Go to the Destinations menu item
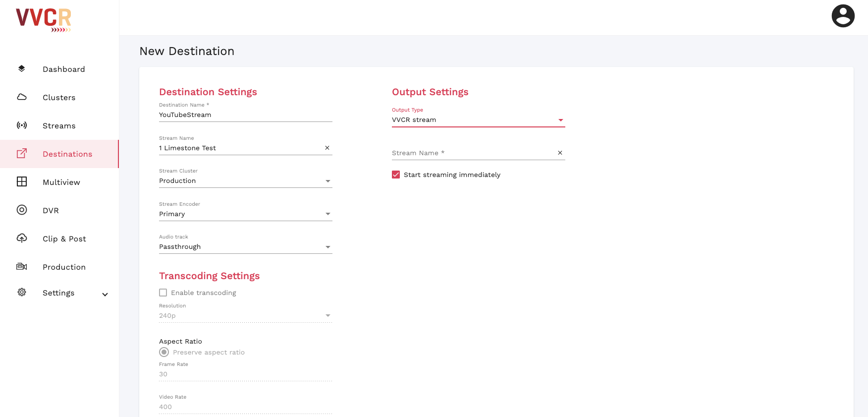The height and width of the screenshot is (417, 868). pyautogui.click(x=67, y=154)
